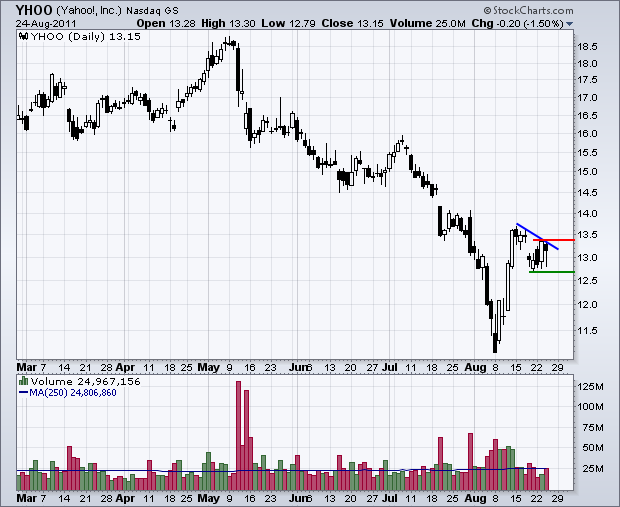Click the 16.0 price axis label
The image size is (620, 507).
coord(587,134)
